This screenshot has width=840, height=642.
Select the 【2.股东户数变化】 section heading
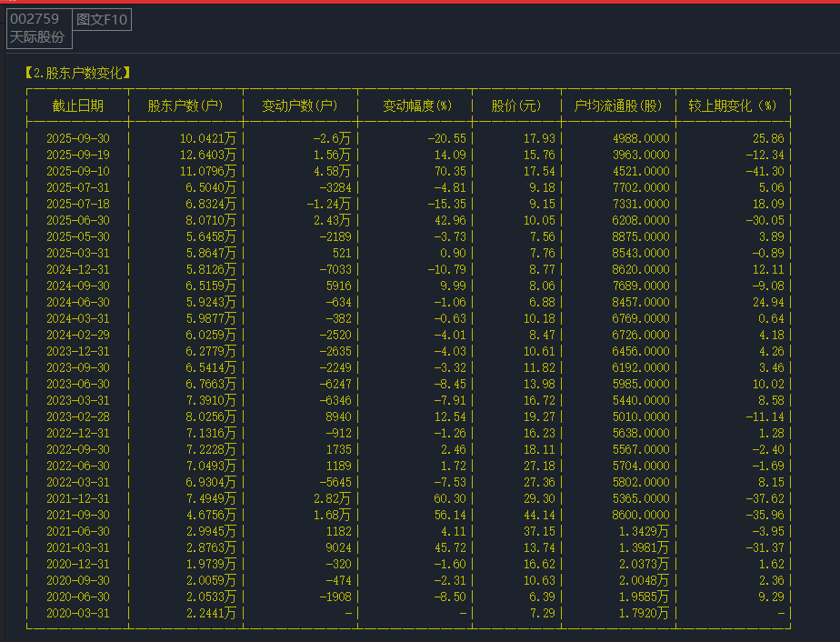point(77,73)
